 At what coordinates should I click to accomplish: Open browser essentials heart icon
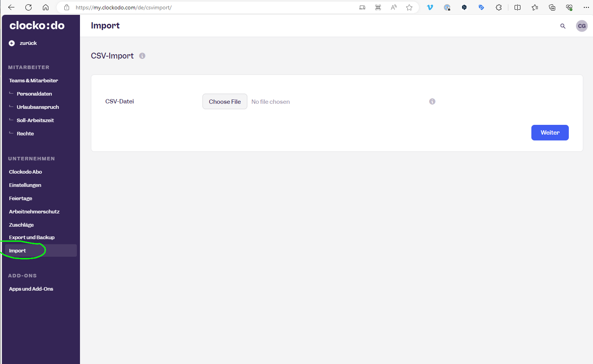(x=569, y=7)
